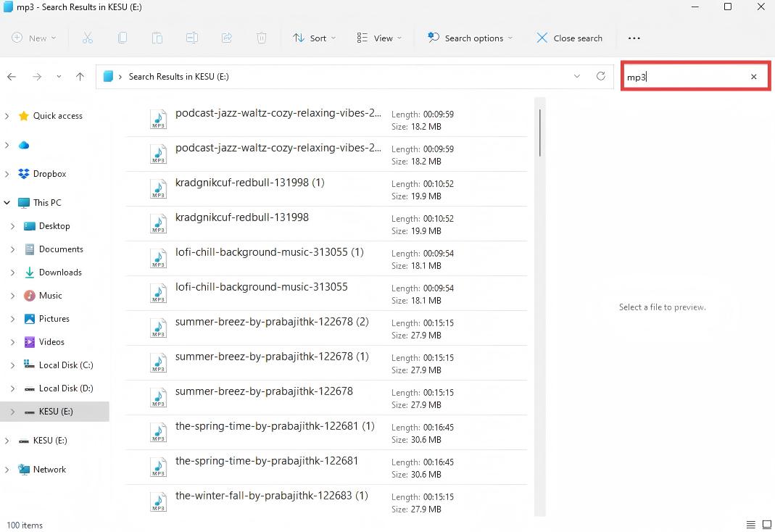The height and width of the screenshot is (532, 775).
Task: Click the Paste icon in the toolbar
Action: pyautogui.click(x=157, y=38)
